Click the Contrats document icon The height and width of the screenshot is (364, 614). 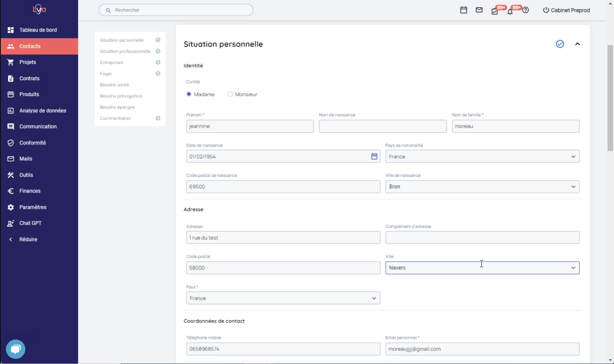click(x=11, y=78)
